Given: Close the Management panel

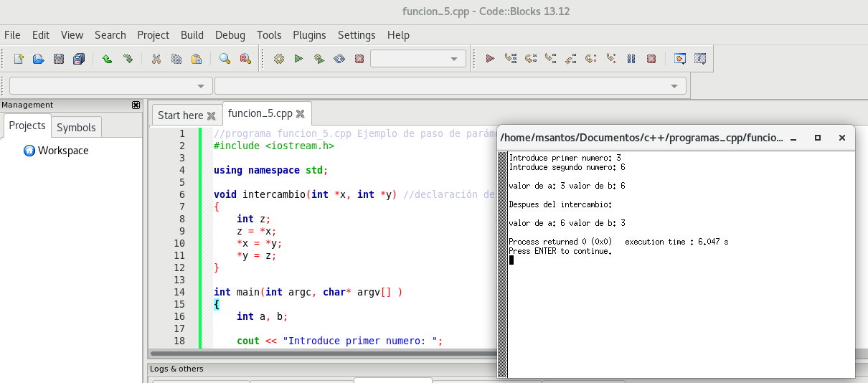Looking at the screenshot, I should [136, 105].
